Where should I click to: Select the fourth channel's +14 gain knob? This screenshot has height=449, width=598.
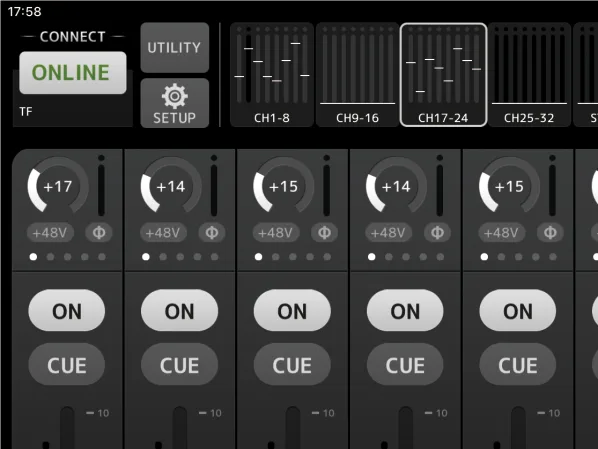(x=396, y=186)
